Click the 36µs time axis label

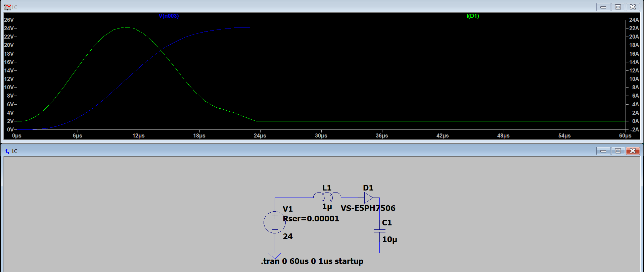[382, 135]
